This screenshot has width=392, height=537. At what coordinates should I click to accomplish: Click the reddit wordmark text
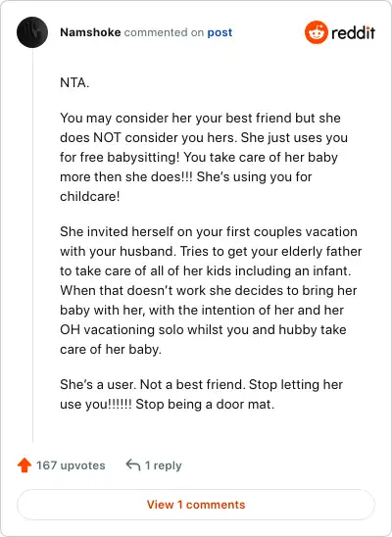click(x=353, y=33)
